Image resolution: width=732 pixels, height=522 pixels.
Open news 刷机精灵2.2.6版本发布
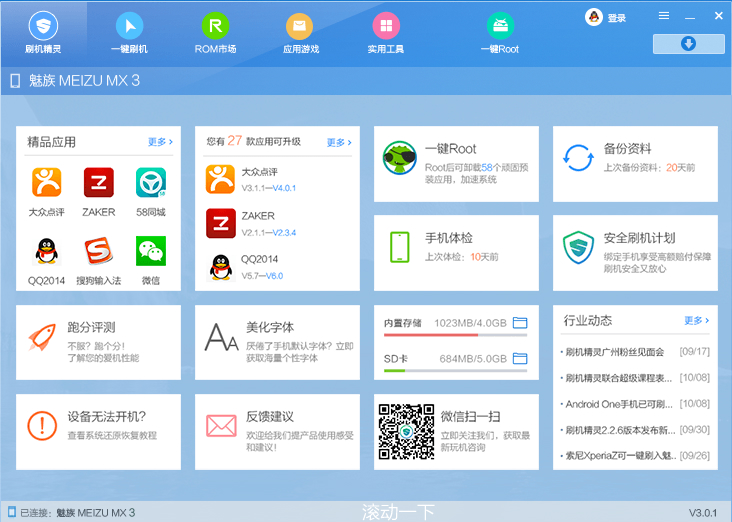620,430
